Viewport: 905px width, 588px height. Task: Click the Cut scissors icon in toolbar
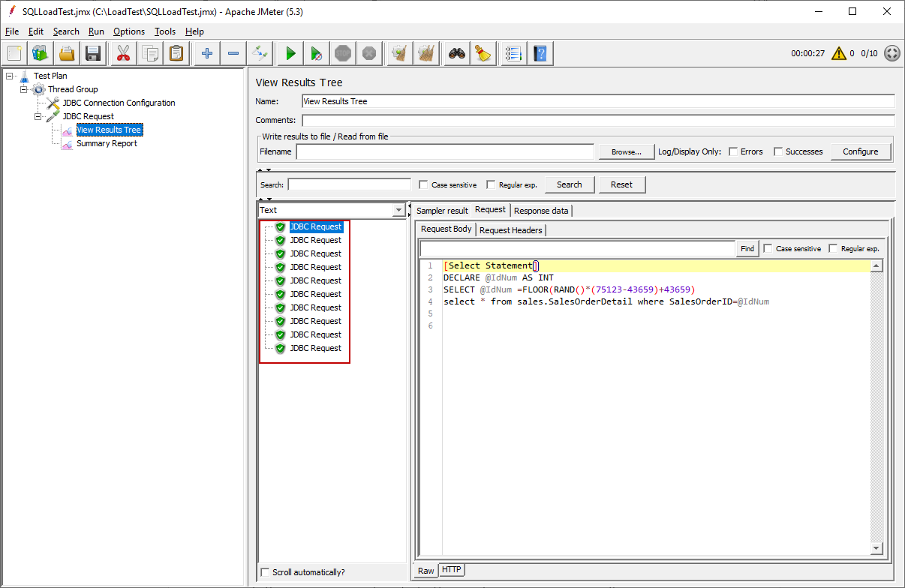click(x=122, y=53)
